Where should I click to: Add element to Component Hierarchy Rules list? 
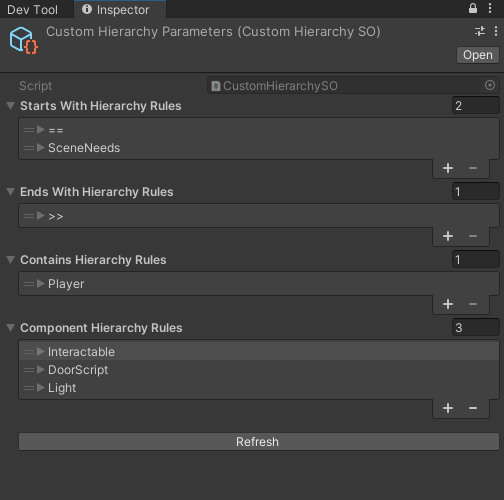(448, 408)
